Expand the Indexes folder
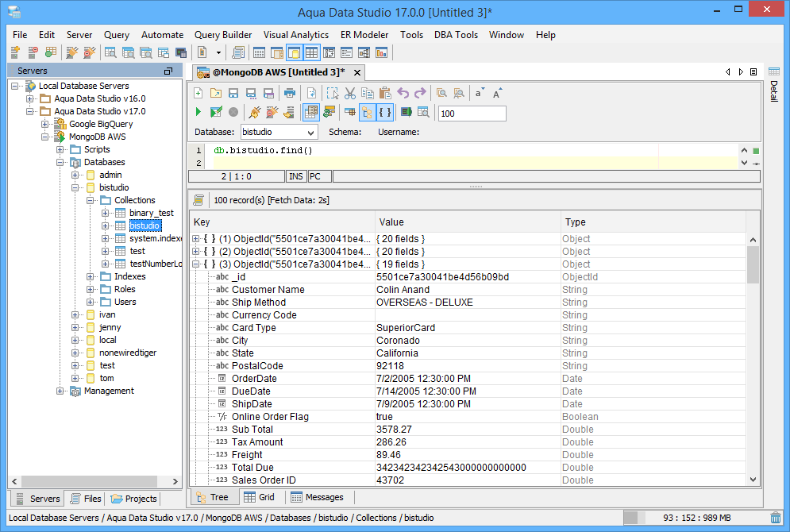The width and height of the screenshot is (790, 532). coord(91,276)
